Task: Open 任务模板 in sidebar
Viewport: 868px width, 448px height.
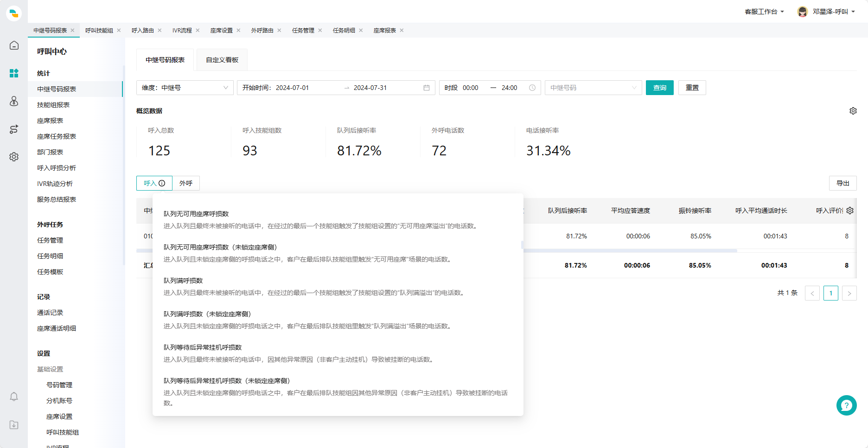Action: click(50, 272)
